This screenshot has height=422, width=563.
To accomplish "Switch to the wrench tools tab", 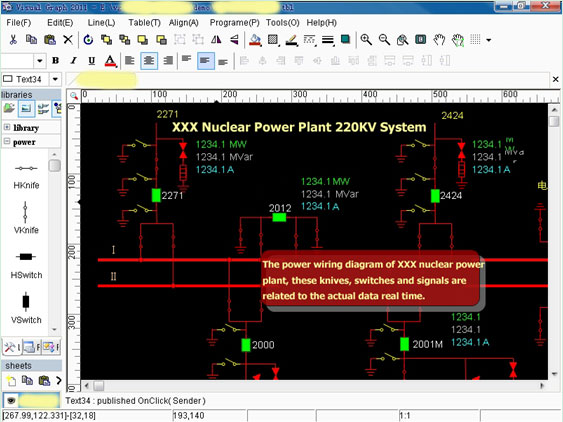I will click(11, 347).
